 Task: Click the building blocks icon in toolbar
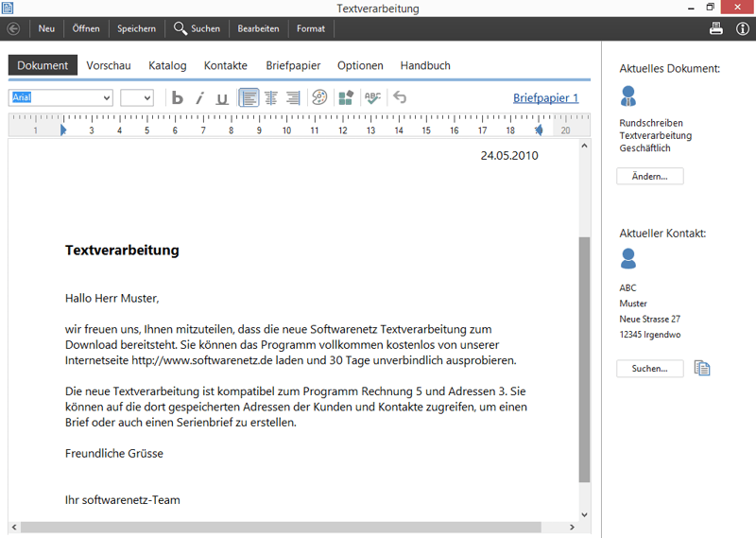[346, 97]
